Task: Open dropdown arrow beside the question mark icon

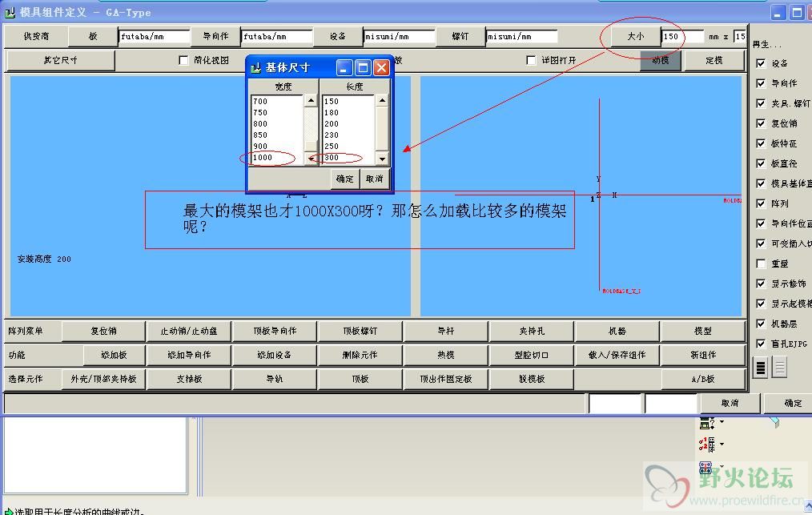Action: coord(722,422)
